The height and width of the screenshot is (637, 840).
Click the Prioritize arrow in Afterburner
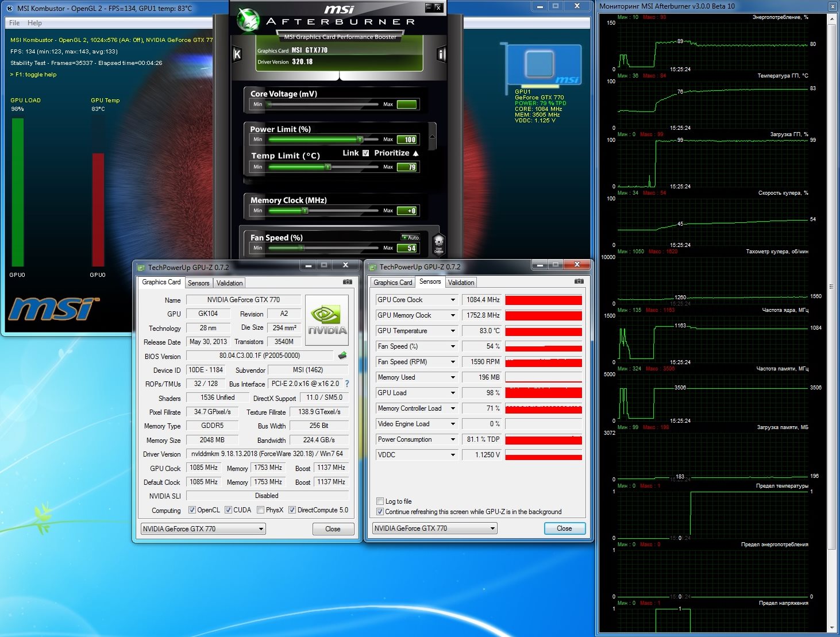tap(415, 153)
